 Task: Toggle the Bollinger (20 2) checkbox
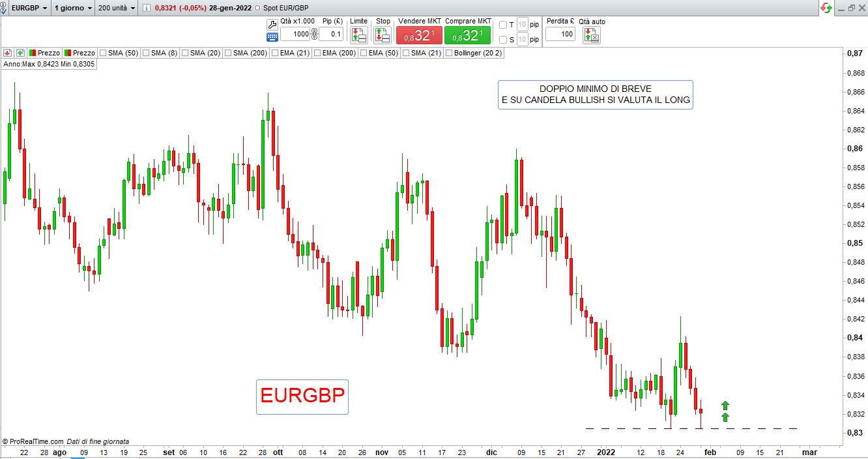tap(449, 53)
